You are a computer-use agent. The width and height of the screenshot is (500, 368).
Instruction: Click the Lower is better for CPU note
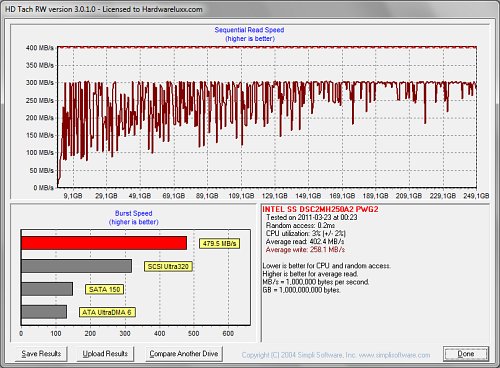[x=326, y=266]
